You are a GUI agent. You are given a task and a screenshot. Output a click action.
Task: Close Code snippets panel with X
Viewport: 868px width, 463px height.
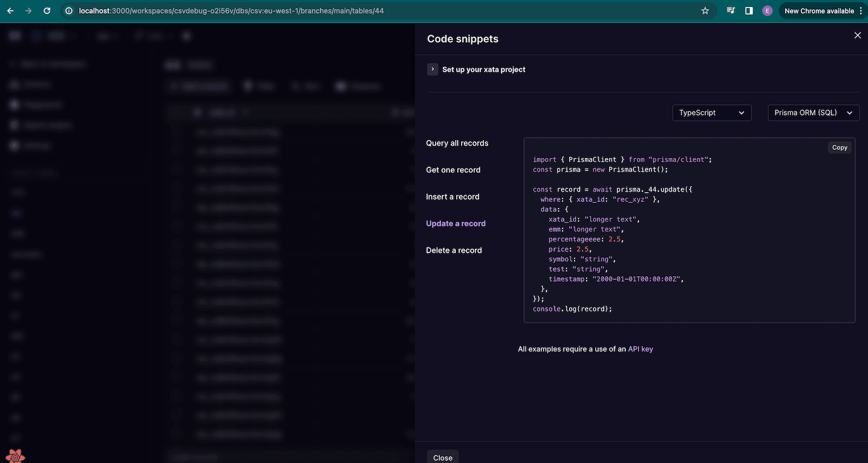pos(857,35)
